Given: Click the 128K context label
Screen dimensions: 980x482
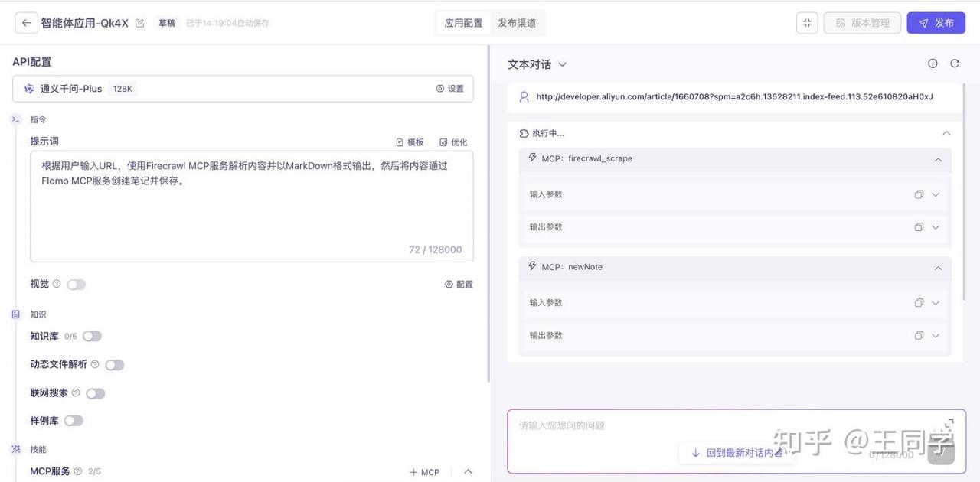Looking at the screenshot, I should (x=122, y=89).
